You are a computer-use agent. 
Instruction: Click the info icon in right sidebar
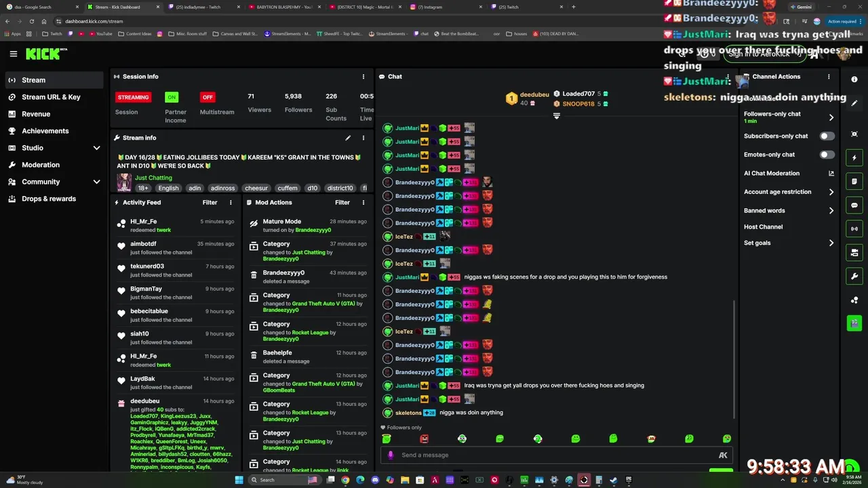click(x=854, y=79)
